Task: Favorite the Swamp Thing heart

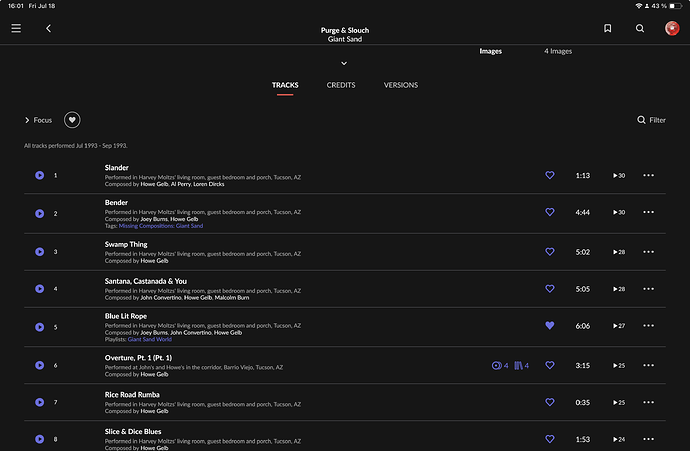Action: tap(550, 252)
